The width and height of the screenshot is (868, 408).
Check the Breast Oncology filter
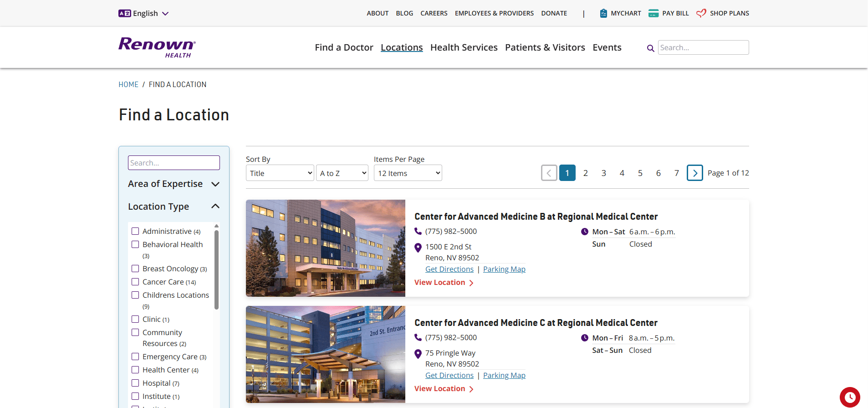click(135, 269)
